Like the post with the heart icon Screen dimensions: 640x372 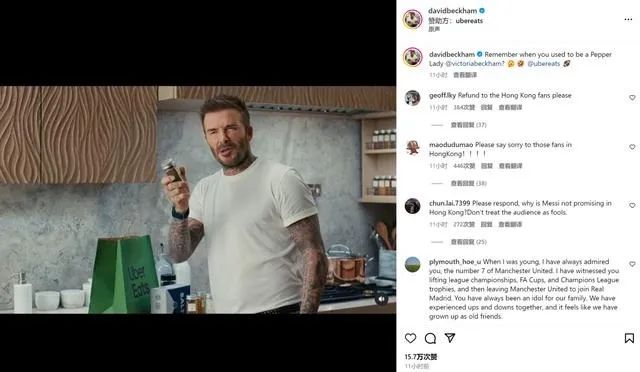click(x=411, y=338)
